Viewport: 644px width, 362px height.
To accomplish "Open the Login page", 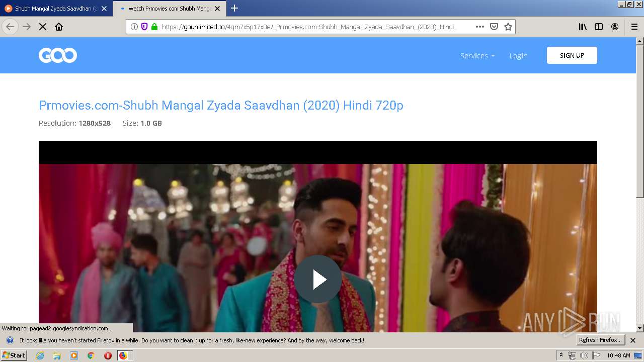I will 518,56.
